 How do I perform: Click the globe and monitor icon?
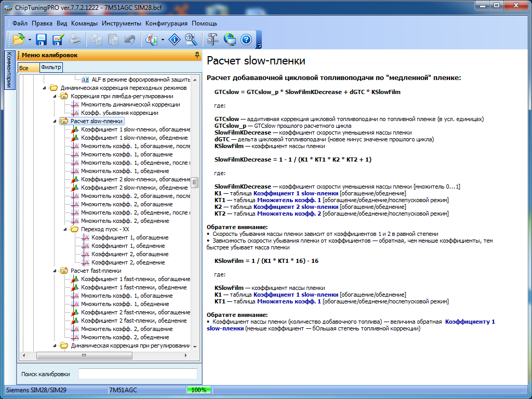tap(229, 39)
